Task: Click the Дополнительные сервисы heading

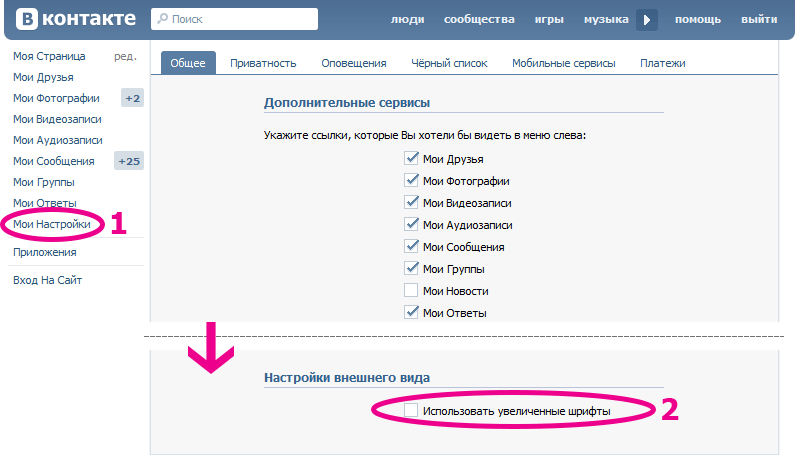Action: click(x=347, y=103)
